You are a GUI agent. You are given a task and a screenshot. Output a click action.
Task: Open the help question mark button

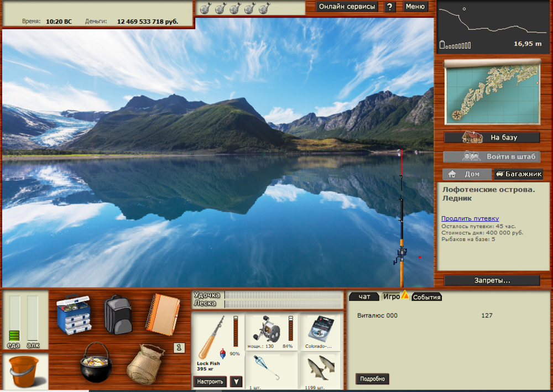390,7
